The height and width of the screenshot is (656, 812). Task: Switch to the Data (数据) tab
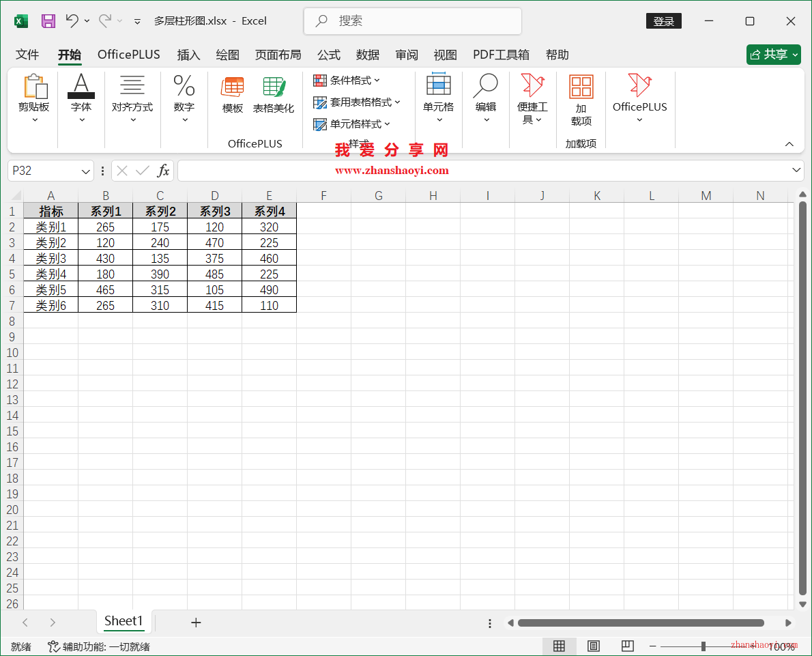pos(368,55)
